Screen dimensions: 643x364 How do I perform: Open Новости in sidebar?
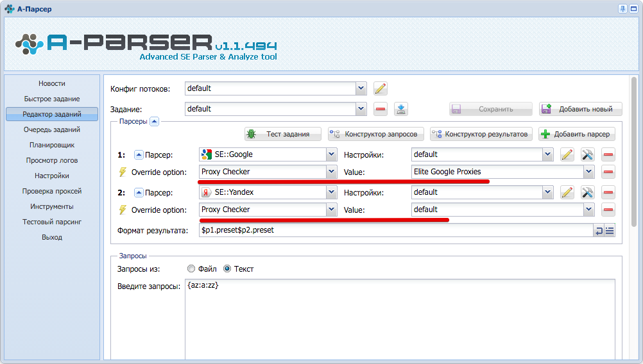click(x=52, y=83)
